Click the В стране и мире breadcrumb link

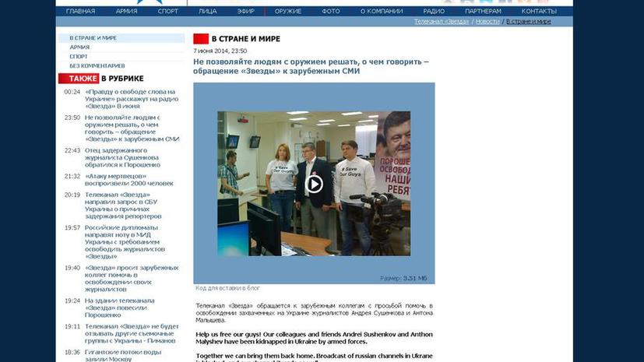pyautogui.click(x=528, y=22)
